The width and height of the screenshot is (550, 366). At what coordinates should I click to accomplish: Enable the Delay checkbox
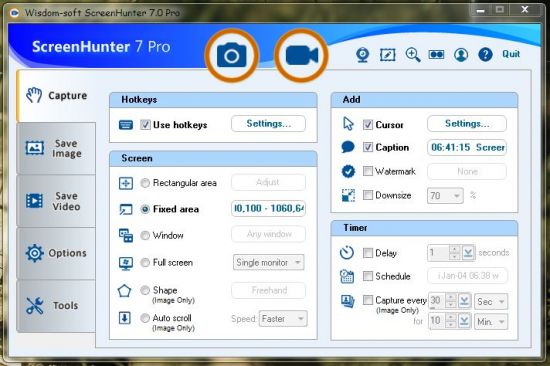click(368, 253)
